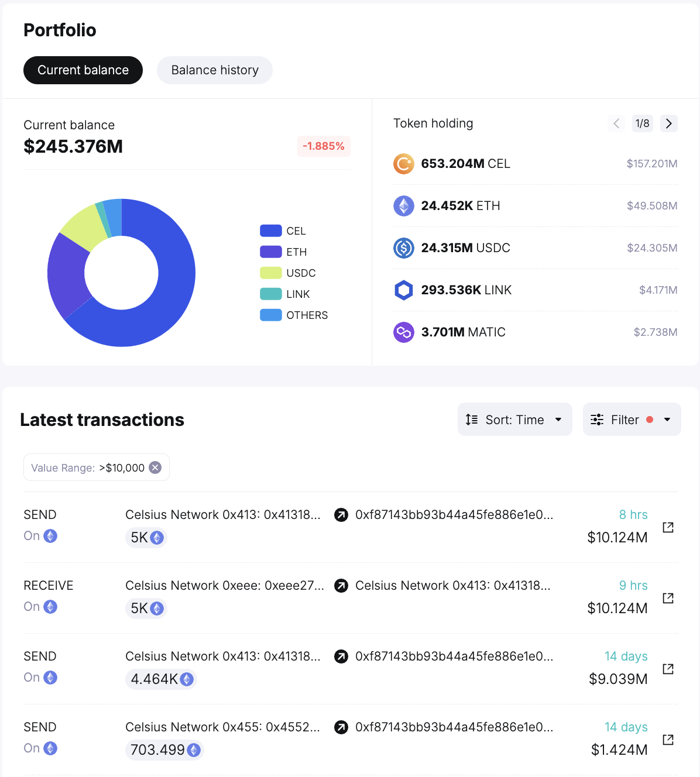Click the MATIC polygon token icon
This screenshot has height=777, width=700.
click(404, 332)
